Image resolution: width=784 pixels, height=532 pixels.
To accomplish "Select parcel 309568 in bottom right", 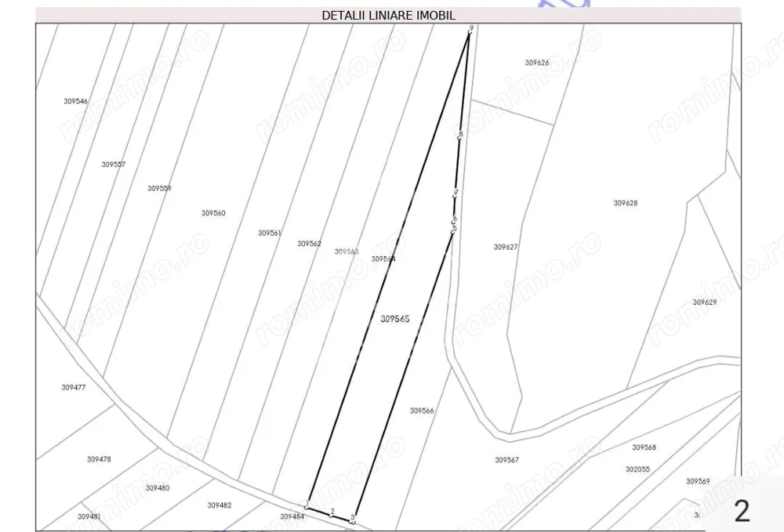I will [643, 447].
